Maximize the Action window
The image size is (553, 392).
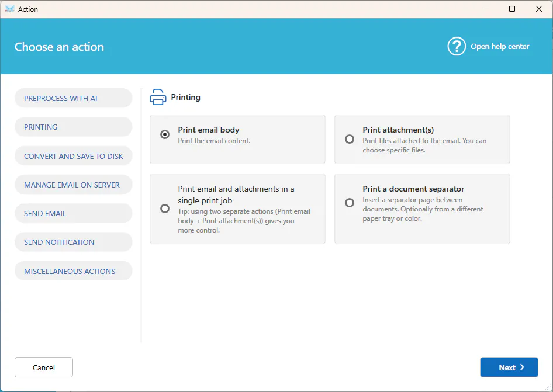[x=512, y=9]
